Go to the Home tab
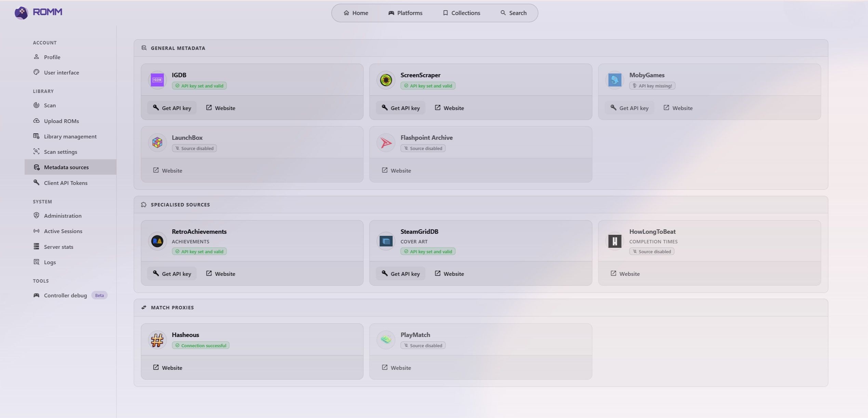868x418 pixels. click(356, 13)
